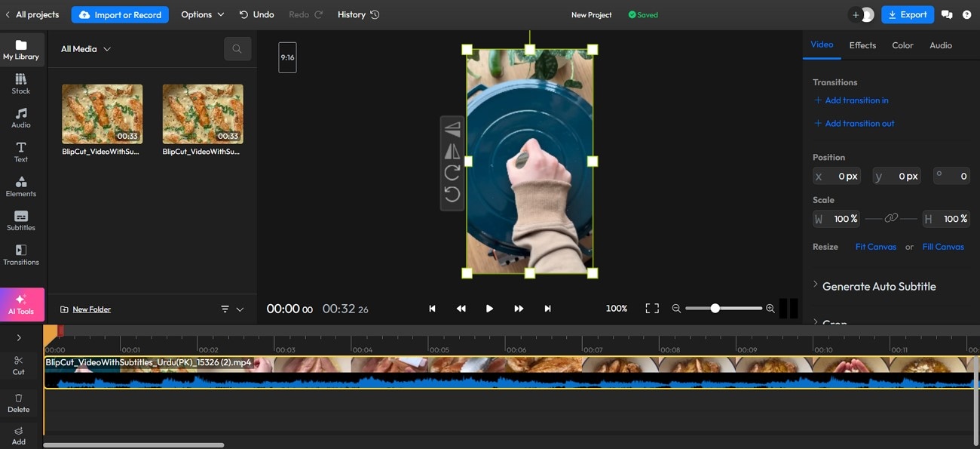Screen dimensions: 980x449
Task: Open My Library panel
Action: click(x=21, y=50)
